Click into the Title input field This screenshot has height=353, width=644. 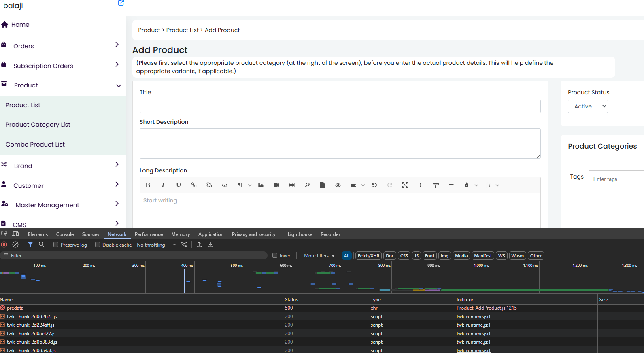[340, 106]
